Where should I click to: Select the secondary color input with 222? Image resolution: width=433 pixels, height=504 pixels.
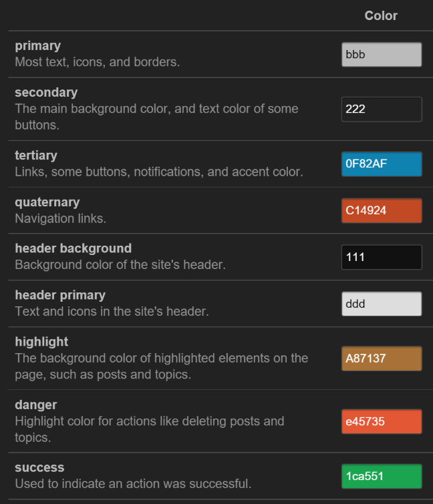coord(381,109)
